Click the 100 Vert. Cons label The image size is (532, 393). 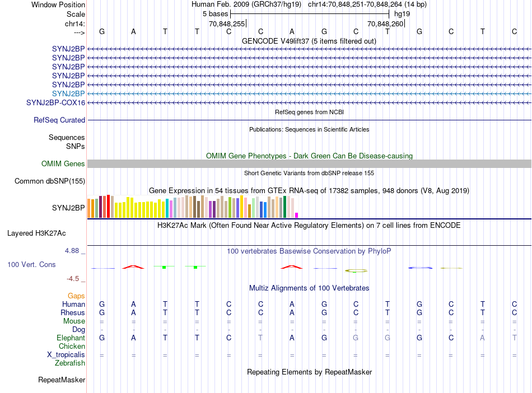pyautogui.click(x=31, y=264)
